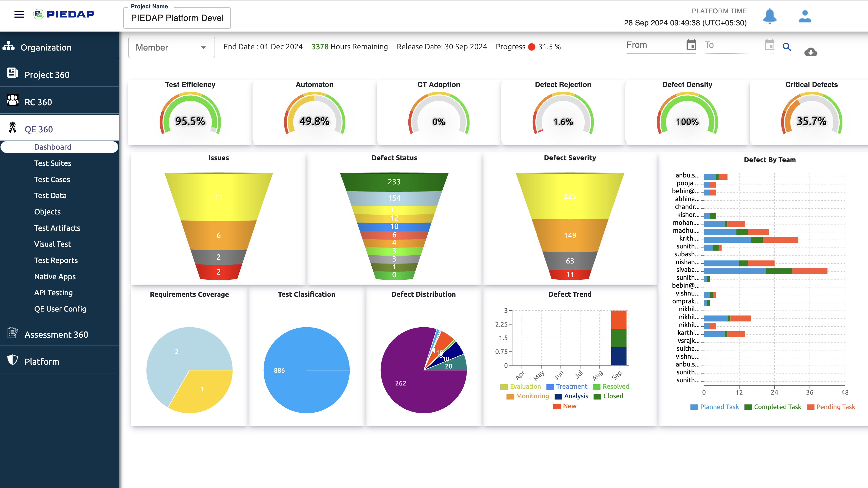Screen dimensions: 868x488
Task: Toggle Treatment legend in Defect Trend
Action: [x=567, y=386]
